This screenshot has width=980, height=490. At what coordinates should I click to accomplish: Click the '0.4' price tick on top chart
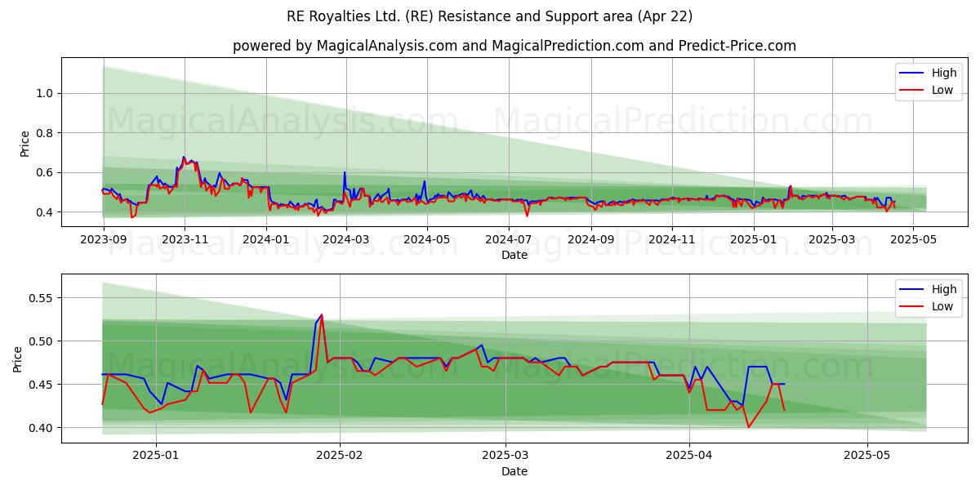(45, 212)
